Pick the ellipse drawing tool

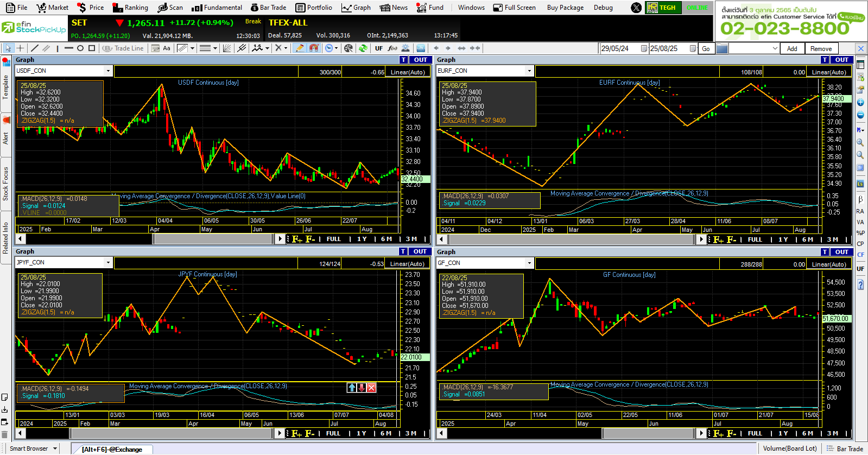pos(80,48)
